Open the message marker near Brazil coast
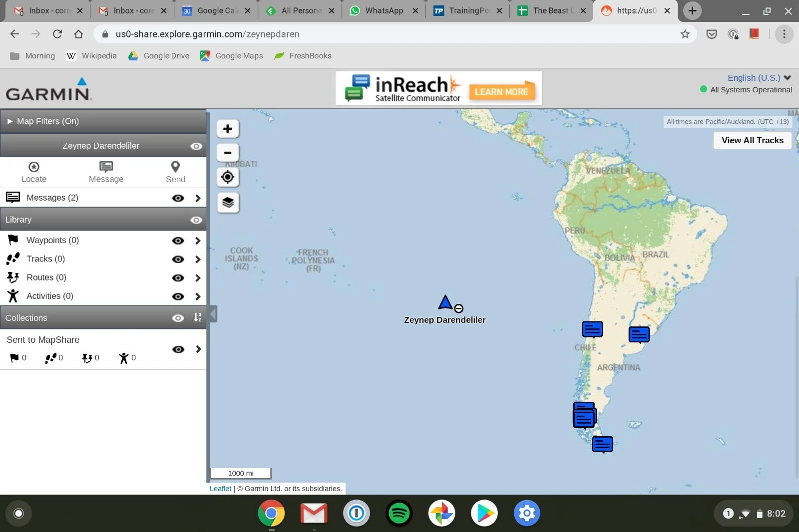799x532 pixels. [639, 334]
